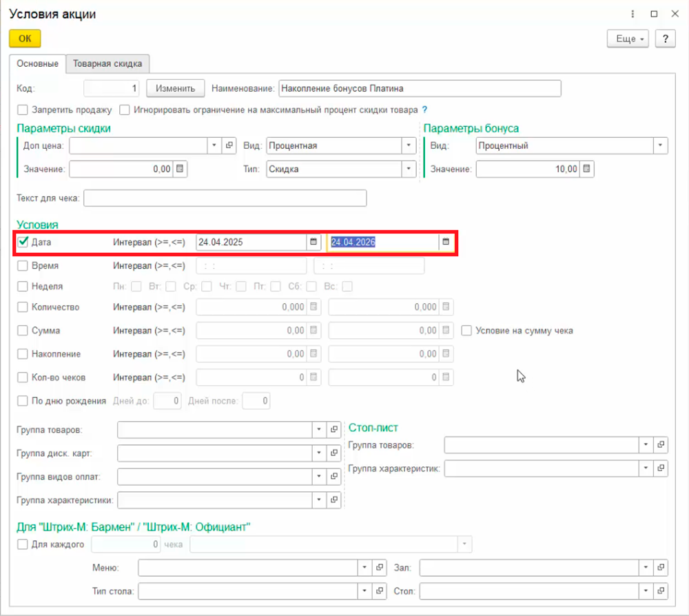Open calculator for bonus Значение field

(586, 169)
